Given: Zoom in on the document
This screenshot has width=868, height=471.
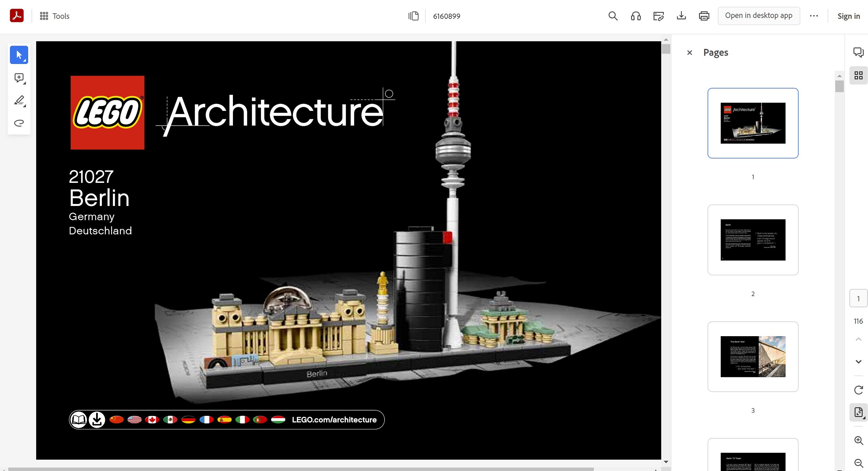Looking at the screenshot, I should point(858,440).
